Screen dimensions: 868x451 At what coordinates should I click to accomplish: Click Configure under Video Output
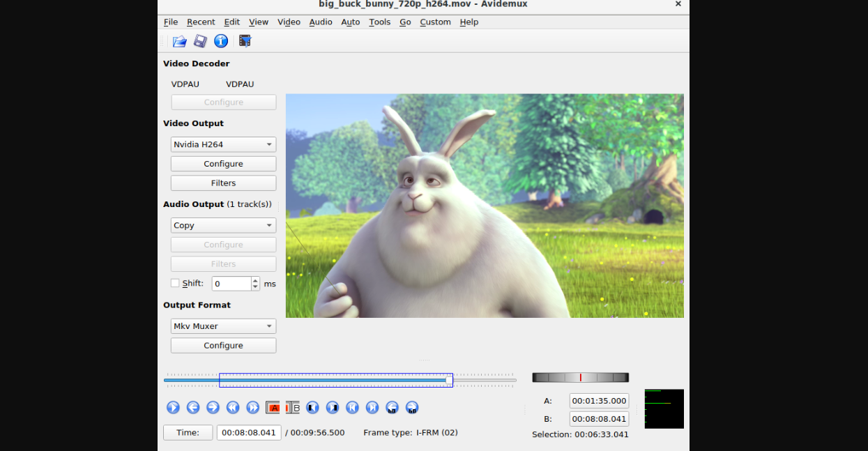pos(223,164)
